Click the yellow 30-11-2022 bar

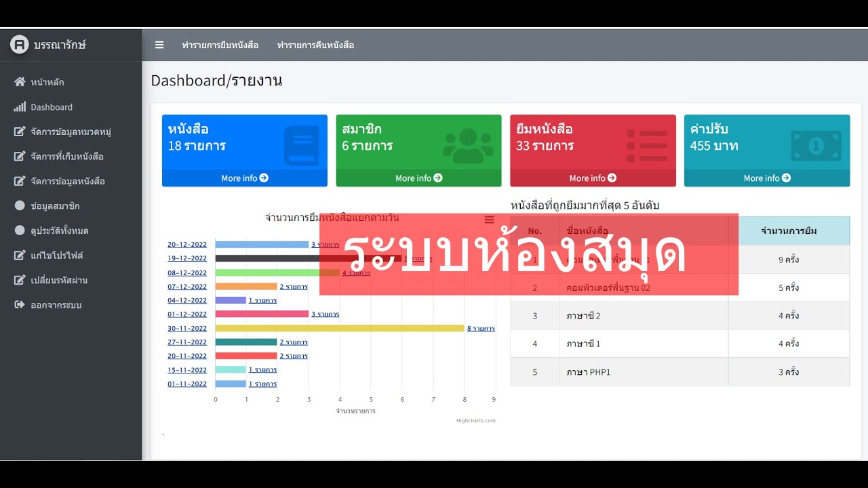click(340, 328)
